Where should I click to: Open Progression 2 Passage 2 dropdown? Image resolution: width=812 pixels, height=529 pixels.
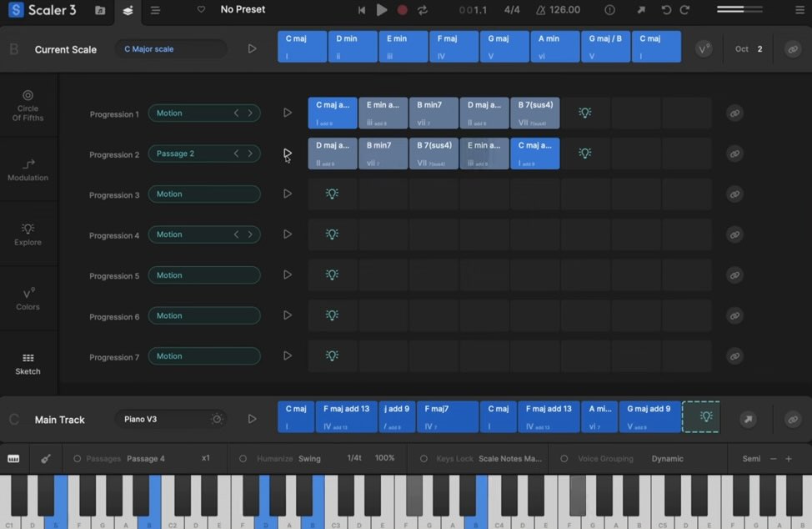coord(190,154)
